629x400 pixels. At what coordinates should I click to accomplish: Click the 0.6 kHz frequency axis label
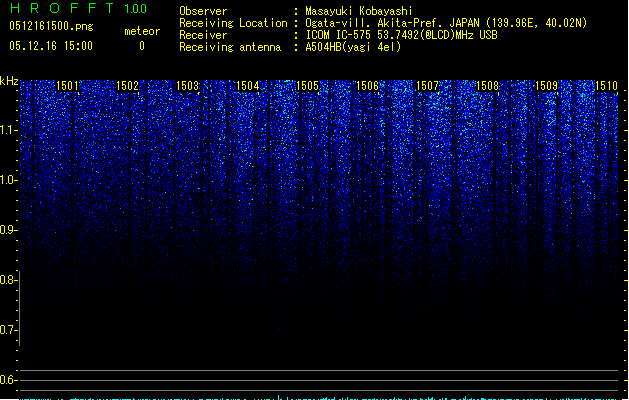pos(8,380)
